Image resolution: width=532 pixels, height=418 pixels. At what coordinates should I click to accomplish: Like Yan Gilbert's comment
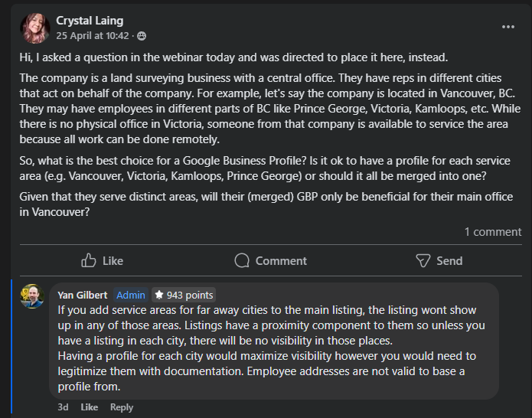[90, 407]
